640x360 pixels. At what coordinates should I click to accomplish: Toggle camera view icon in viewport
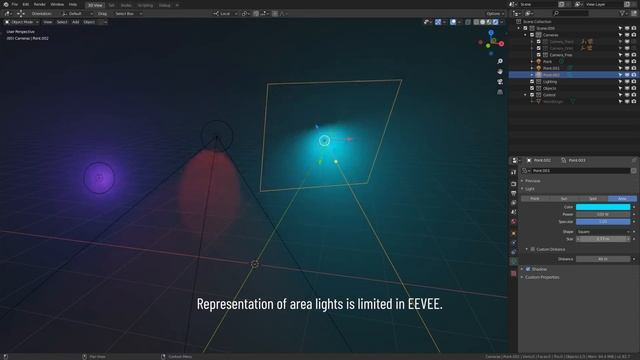[500, 82]
